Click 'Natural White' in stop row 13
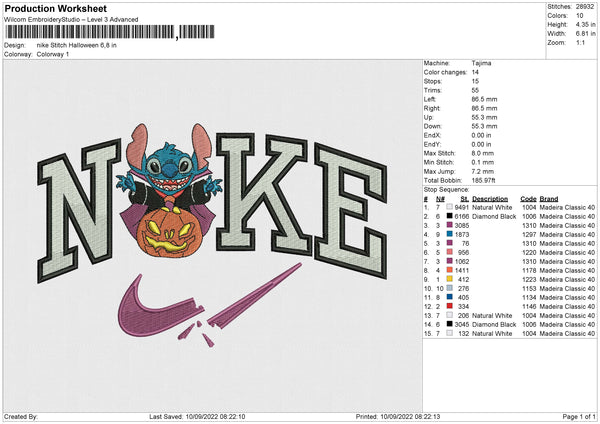The height and width of the screenshot is (424, 600). click(492, 316)
